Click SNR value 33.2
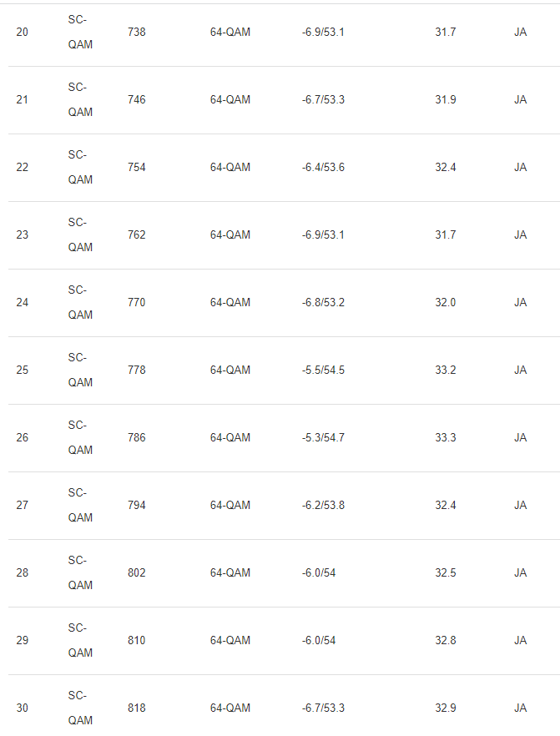The width and height of the screenshot is (560, 736). tap(445, 371)
